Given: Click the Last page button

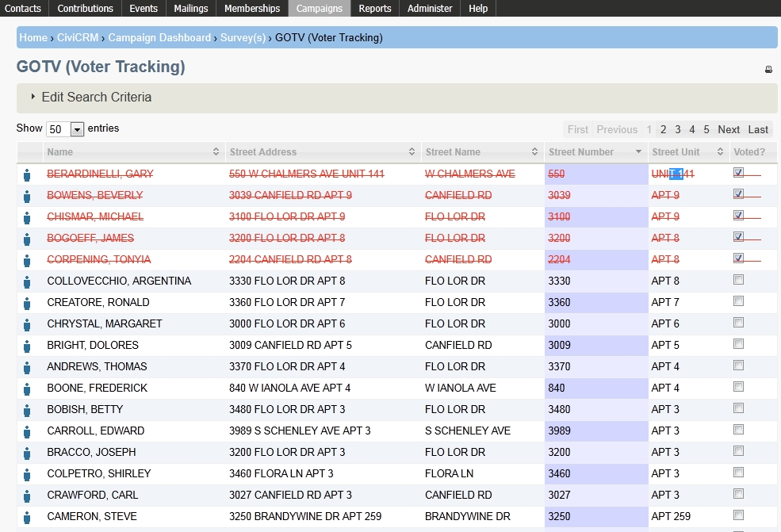Looking at the screenshot, I should point(758,130).
